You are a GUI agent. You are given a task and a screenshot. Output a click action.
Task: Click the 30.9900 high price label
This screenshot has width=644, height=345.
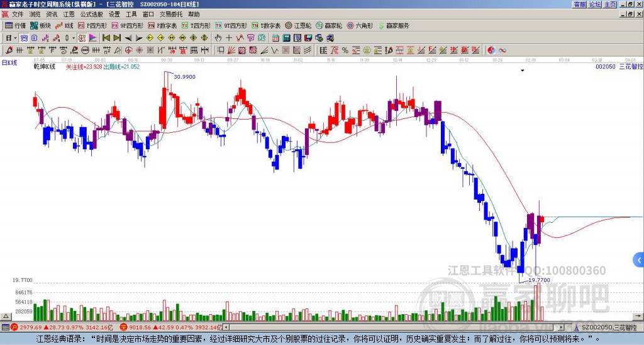(x=184, y=77)
